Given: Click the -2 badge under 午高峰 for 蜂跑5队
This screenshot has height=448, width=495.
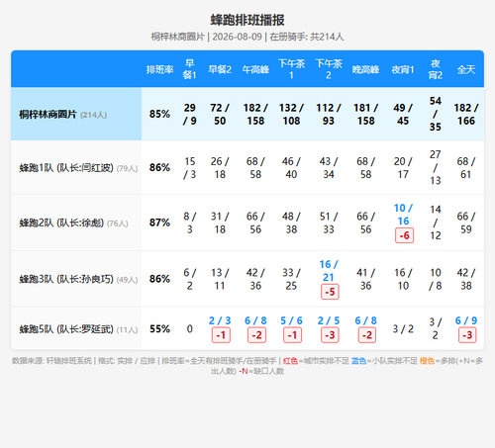Looking at the screenshot, I should (x=256, y=335).
